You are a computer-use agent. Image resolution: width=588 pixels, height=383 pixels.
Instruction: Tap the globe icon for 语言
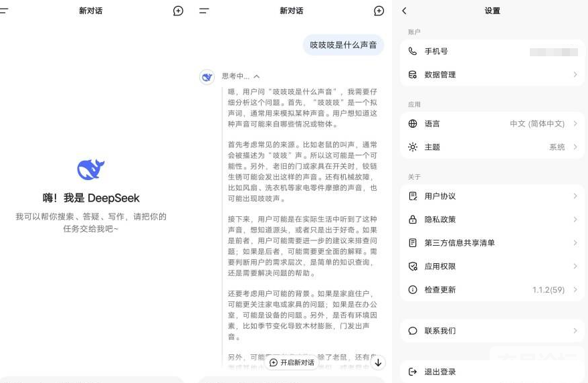pos(413,123)
